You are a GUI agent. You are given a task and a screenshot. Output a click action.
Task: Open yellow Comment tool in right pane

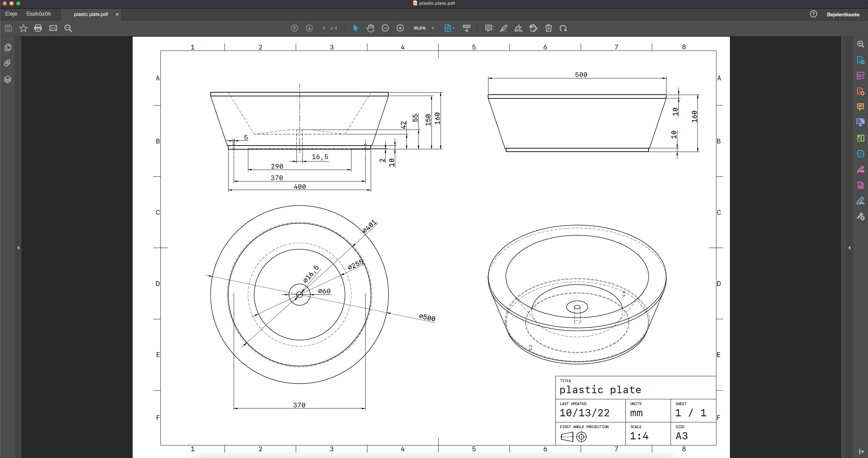(x=861, y=107)
